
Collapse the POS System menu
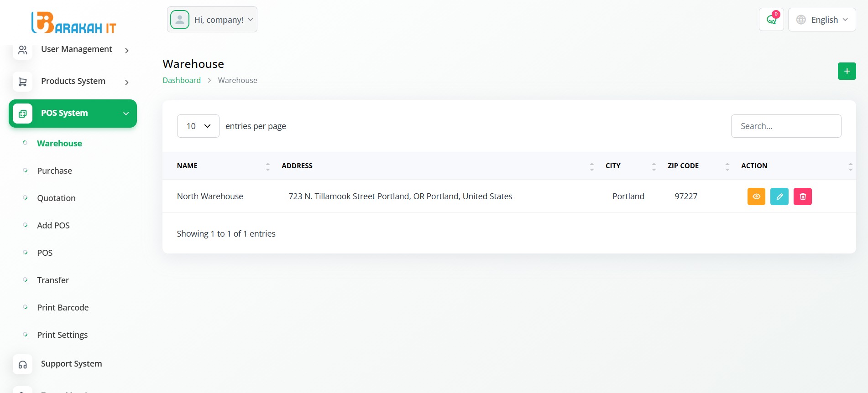pos(126,114)
